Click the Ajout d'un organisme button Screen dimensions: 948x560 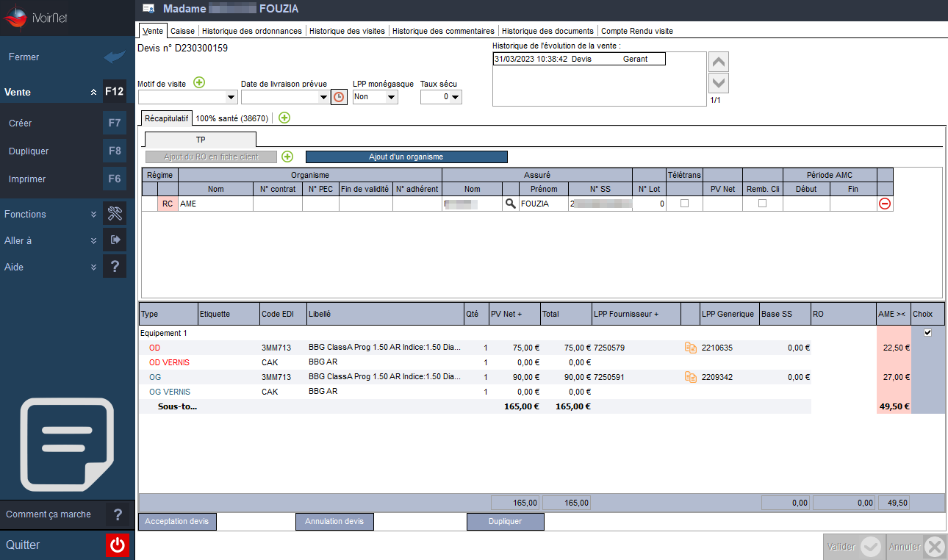click(406, 157)
